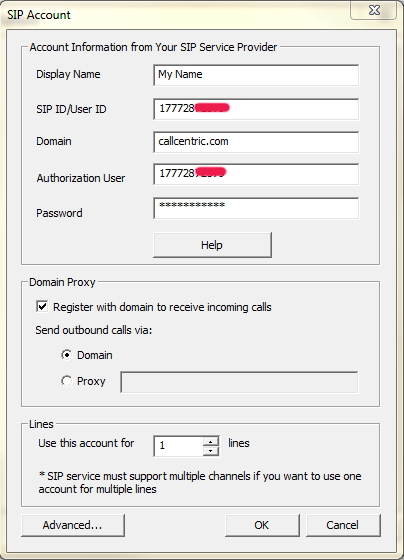The image size is (404, 560).
Task: Dismiss the dialog with Cancel
Action: (x=343, y=525)
